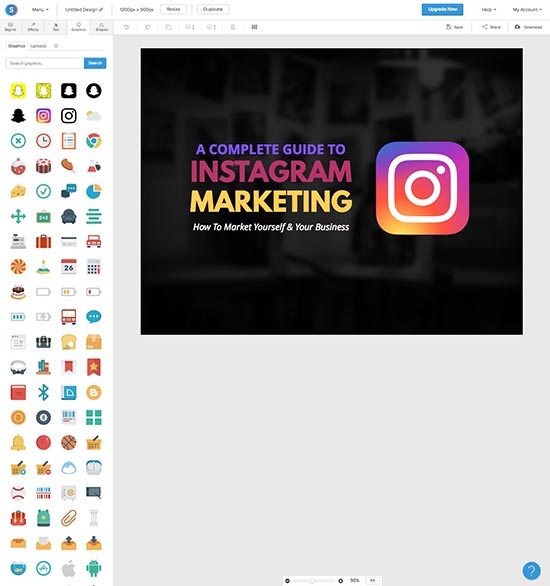
Task: Switch to the Graphics tool tab
Action: tap(78, 27)
